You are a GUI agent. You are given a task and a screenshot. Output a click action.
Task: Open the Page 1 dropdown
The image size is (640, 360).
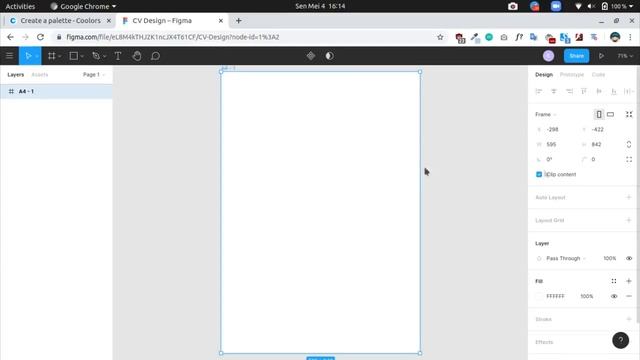[94, 75]
